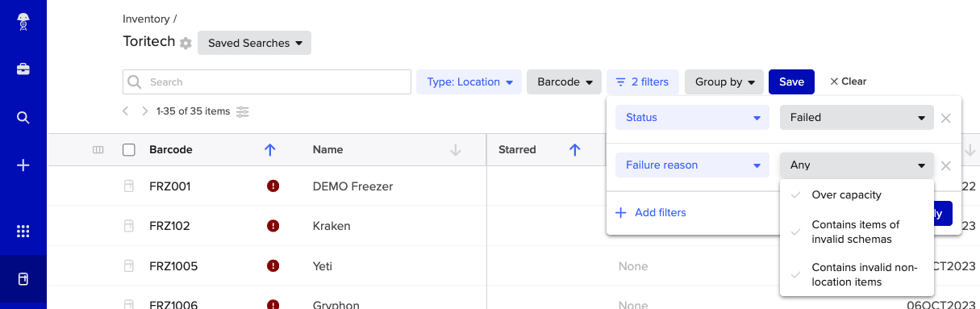Click the Add filters link
Image resolution: width=980 pixels, height=309 pixels.
tap(651, 213)
